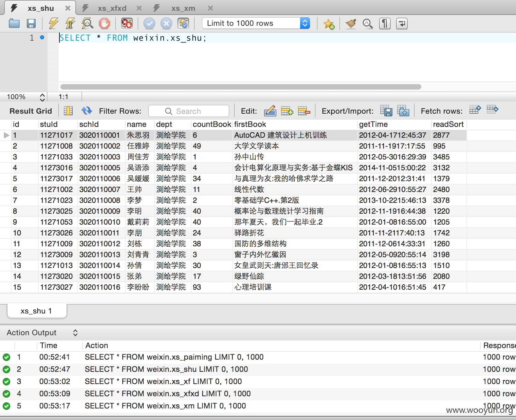Export recordset to file icon

pos(386,111)
